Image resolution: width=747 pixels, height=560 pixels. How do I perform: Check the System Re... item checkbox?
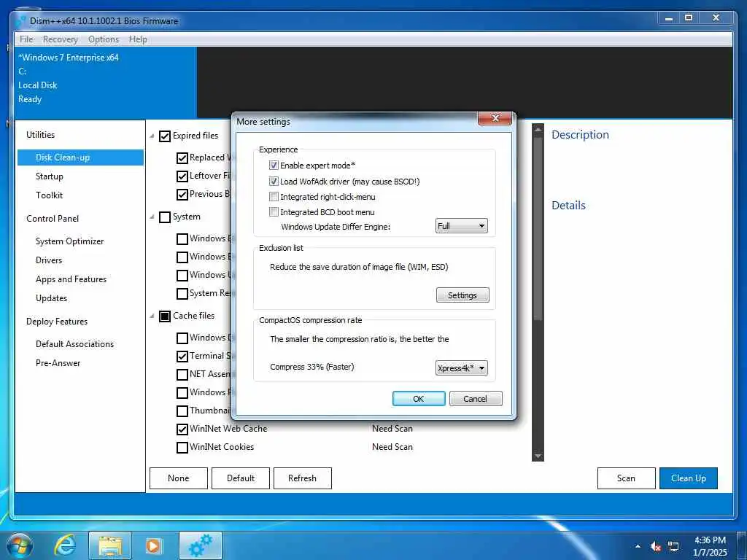[182, 294]
